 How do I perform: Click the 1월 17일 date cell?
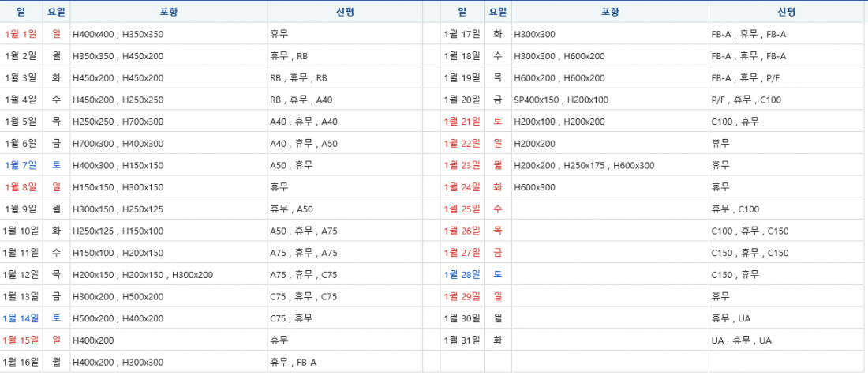click(462, 34)
